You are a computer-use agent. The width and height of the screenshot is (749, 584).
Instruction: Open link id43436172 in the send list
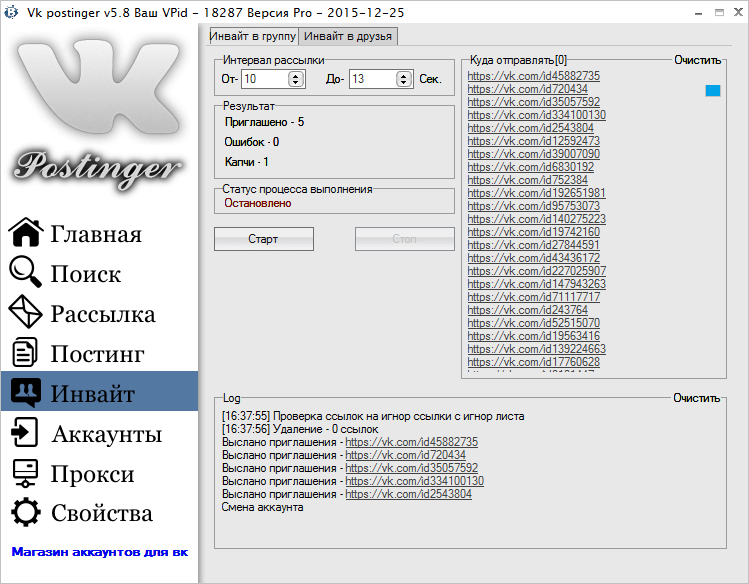click(x=534, y=258)
